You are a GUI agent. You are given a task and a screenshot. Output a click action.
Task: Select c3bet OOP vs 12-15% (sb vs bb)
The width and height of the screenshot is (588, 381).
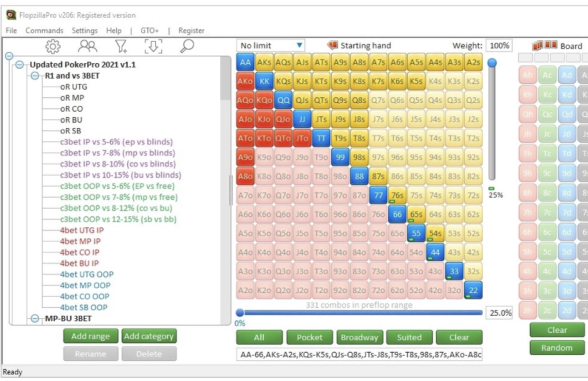coord(118,219)
